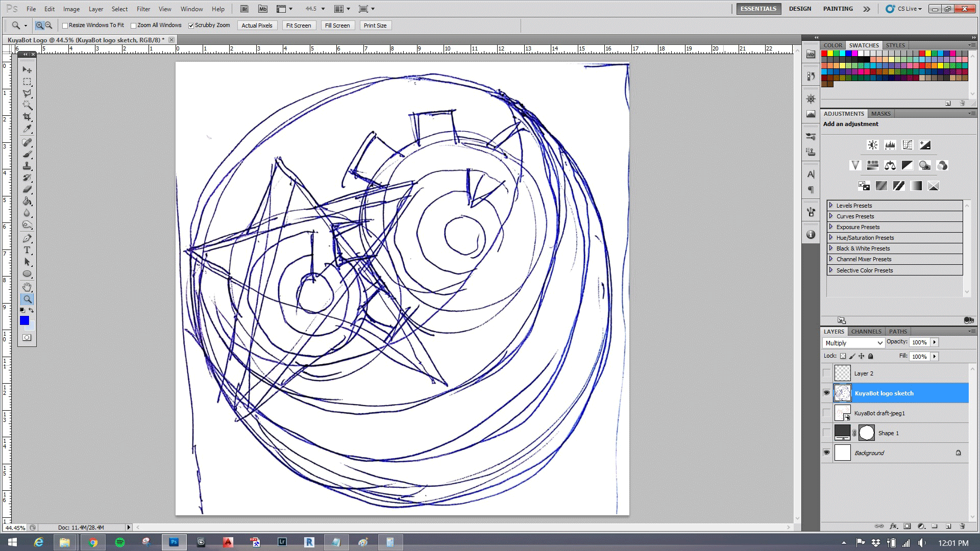
Task: Click the Hue/Saturation adjustment icon
Action: pyautogui.click(x=873, y=165)
